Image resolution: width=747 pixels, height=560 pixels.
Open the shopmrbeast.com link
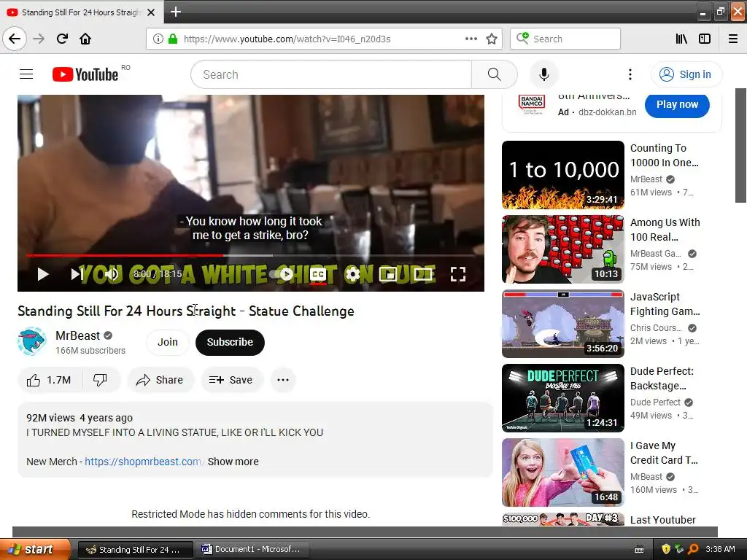point(144,462)
